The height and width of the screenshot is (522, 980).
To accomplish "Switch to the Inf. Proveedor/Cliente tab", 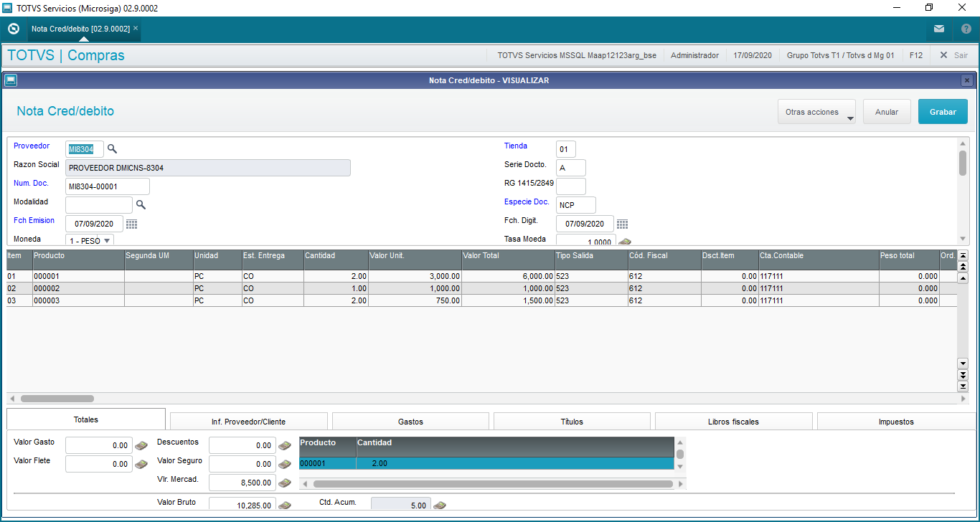I will tap(248, 422).
